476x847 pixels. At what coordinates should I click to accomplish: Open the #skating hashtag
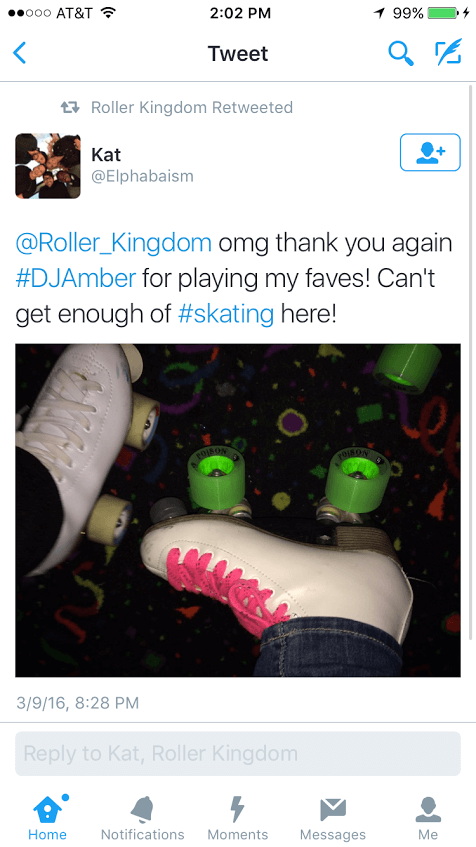226,314
